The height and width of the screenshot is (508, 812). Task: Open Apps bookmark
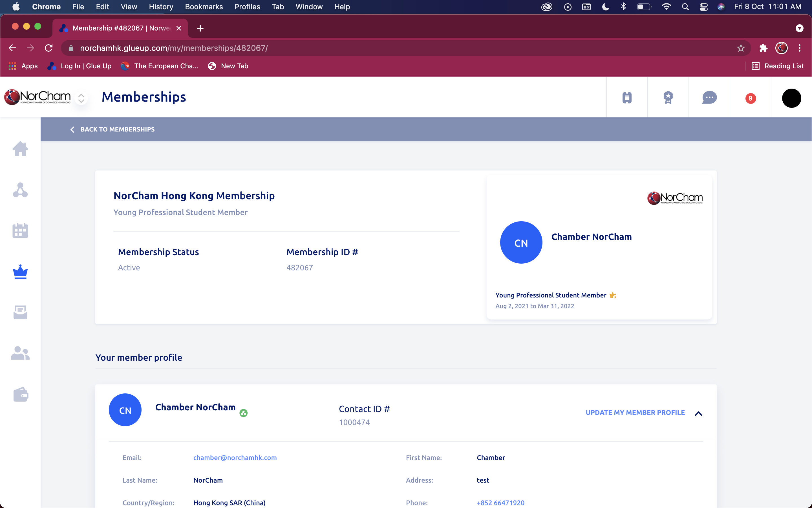(x=23, y=66)
